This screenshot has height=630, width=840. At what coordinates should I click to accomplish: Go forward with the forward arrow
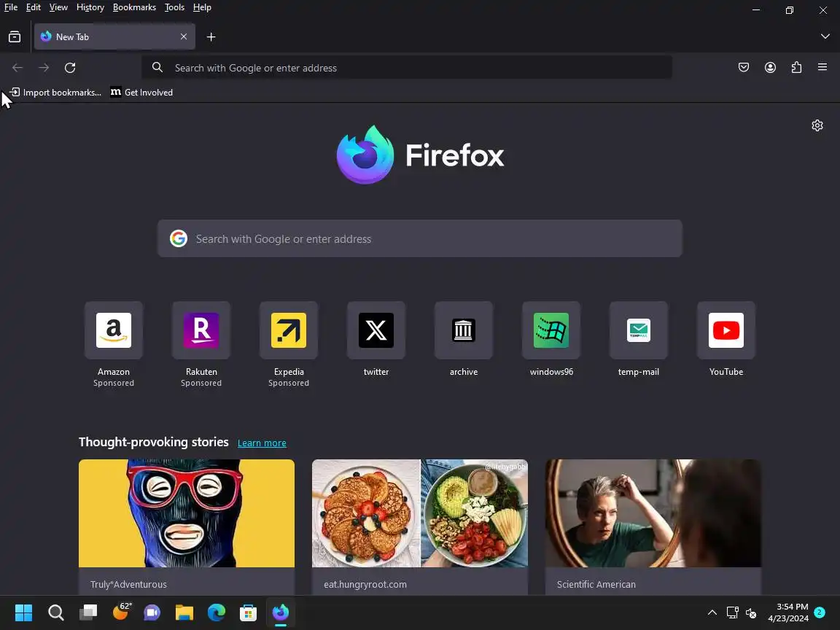click(44, 68)
